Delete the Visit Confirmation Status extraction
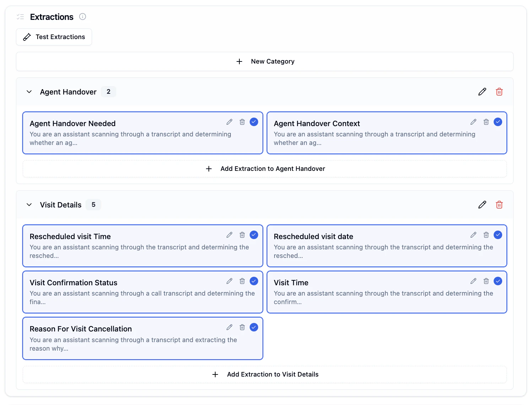Screen dimensions: 532x405 (242, 281)
